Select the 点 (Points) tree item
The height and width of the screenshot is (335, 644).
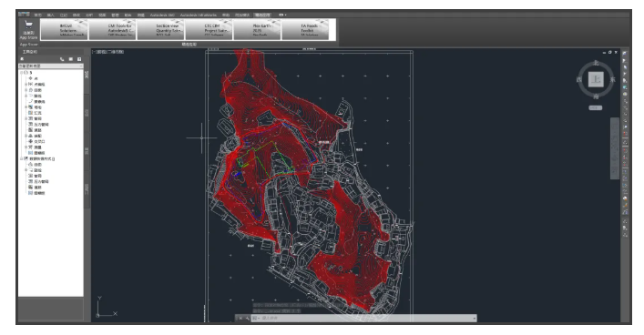click(36, 78)
